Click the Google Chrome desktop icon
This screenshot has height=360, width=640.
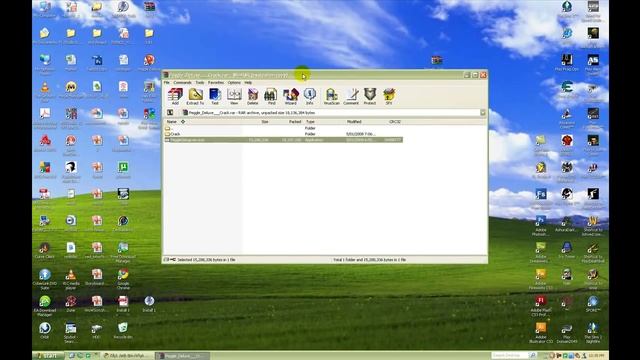[x=123, y=278]
